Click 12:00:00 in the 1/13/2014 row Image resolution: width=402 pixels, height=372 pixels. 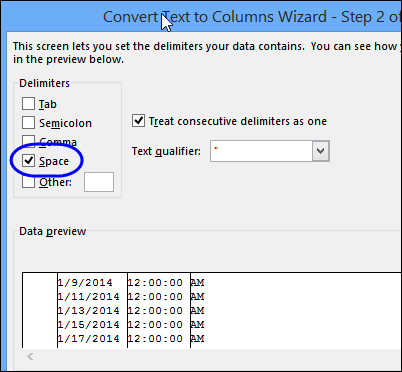click(x=155, y=311)
